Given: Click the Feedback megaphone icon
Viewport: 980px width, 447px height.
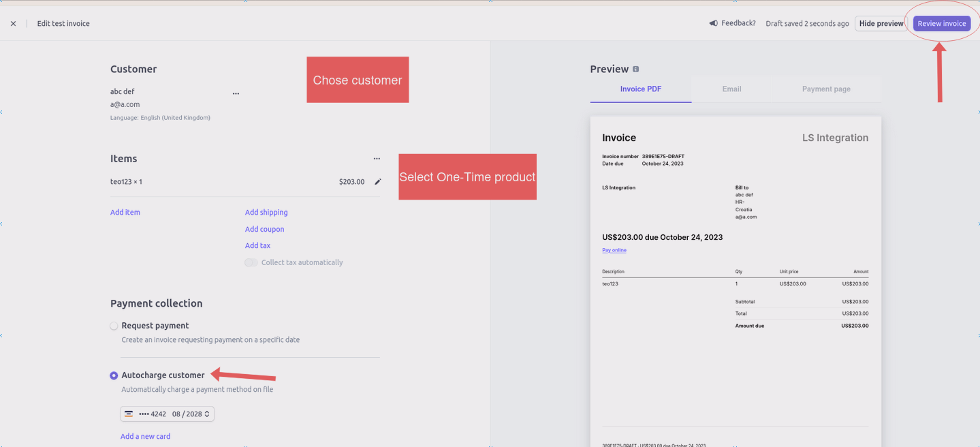Looking at the screenshot, I should click(x=713, y=23).
